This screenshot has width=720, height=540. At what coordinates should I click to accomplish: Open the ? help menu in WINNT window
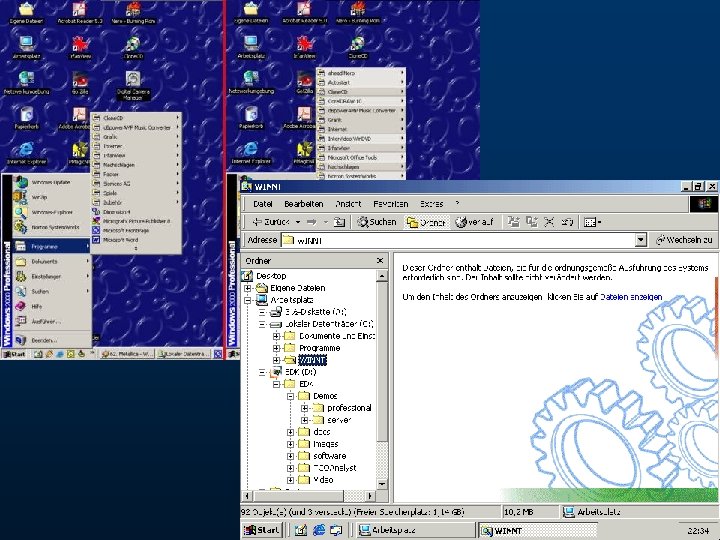(457, 203)
